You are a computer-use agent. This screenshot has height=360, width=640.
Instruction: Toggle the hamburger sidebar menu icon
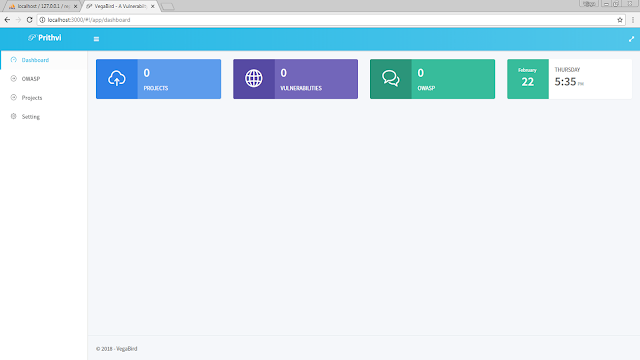(x=96, y=39)
